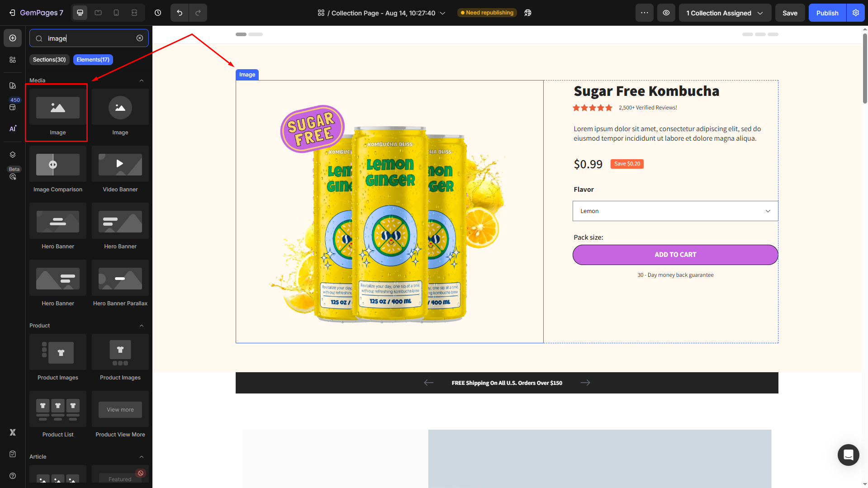Open the layers panel icon

pos(13,155)
